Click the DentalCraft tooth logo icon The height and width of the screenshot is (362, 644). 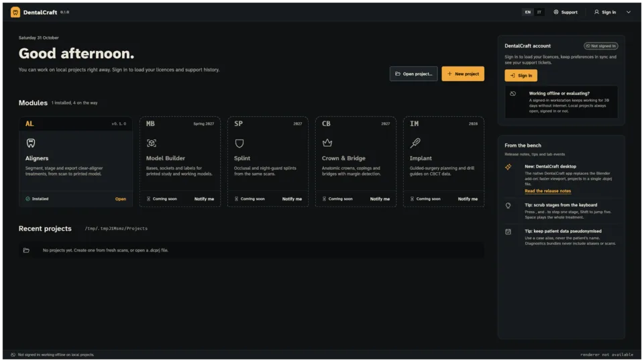click(x=15, y=12)
